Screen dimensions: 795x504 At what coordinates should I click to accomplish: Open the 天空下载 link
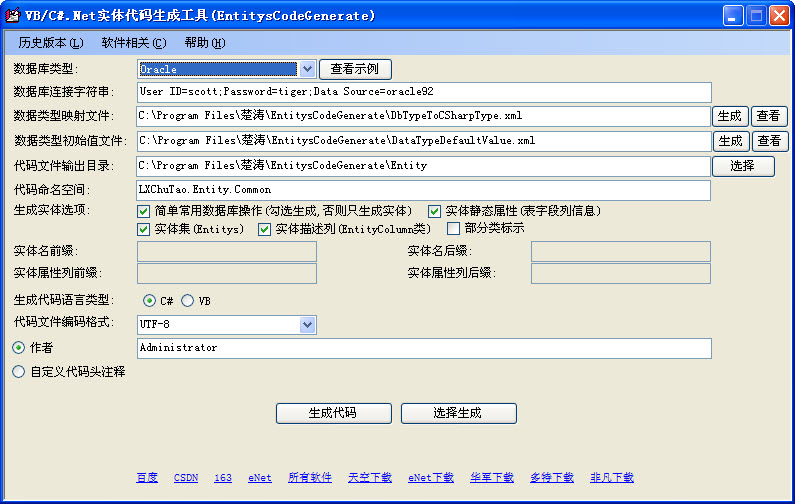pyautogui.click(x=370, y=478)
